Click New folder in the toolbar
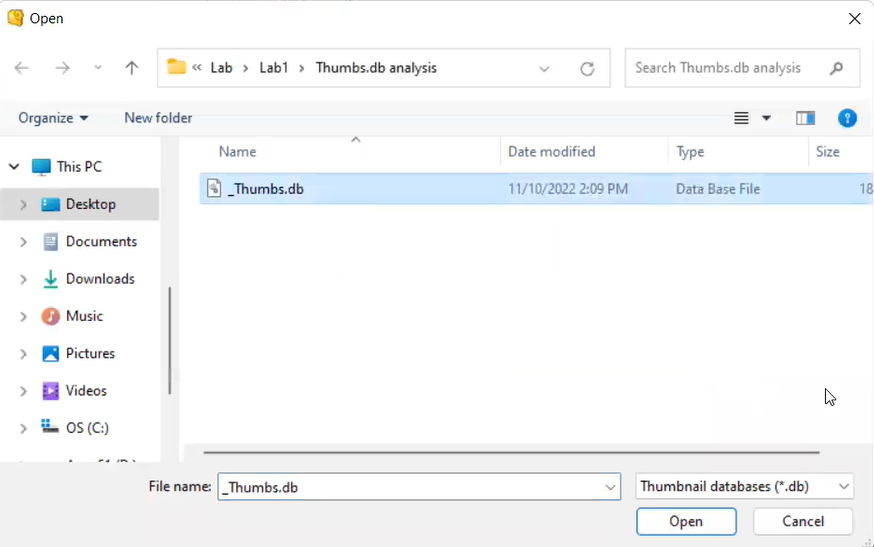The width and height of the screenshot is (874, 547). [x=158, y=118]
